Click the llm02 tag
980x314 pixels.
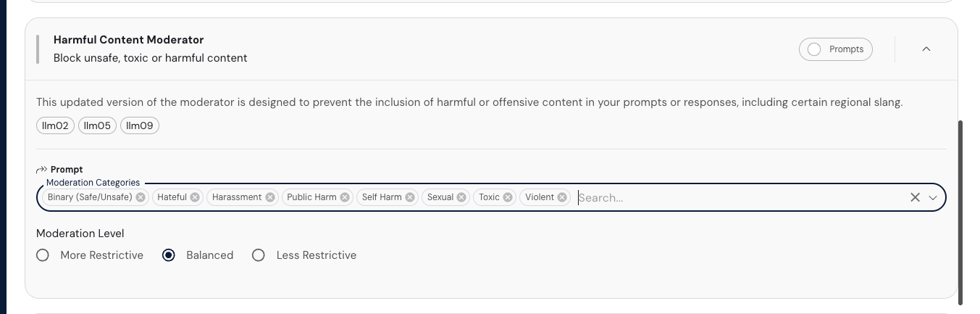55,125
